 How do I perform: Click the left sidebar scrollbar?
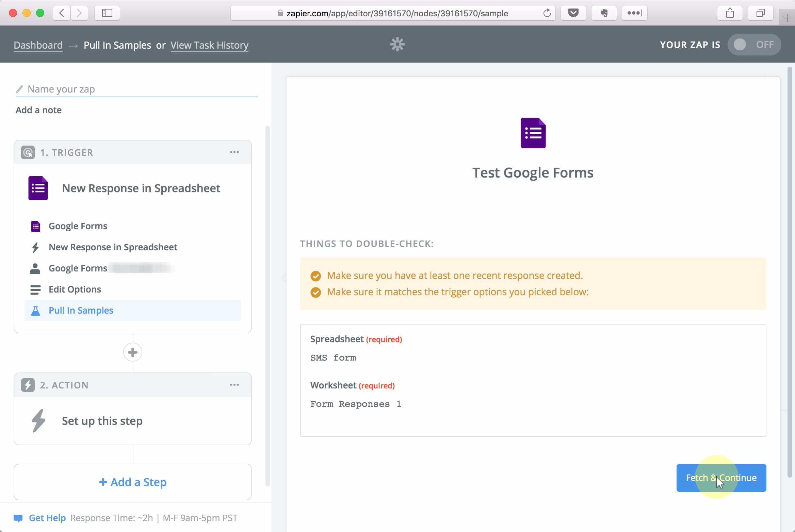coord(268,306)
